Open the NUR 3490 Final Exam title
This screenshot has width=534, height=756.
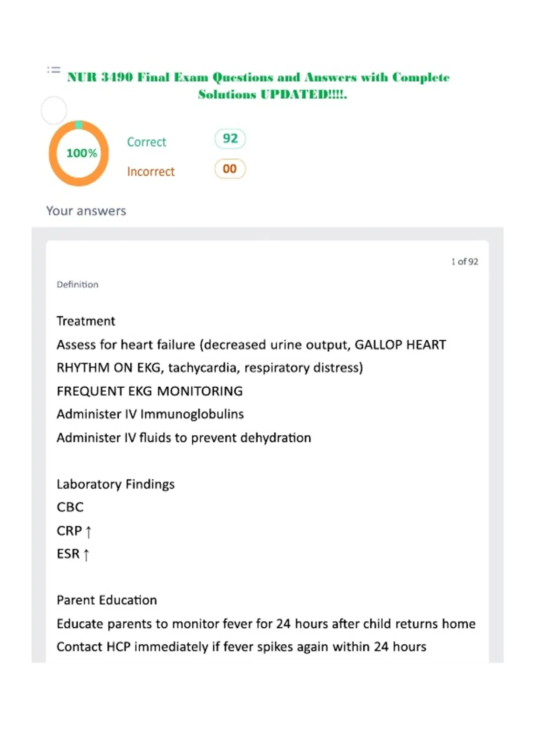pyautogui.click(x=259, y=85)
